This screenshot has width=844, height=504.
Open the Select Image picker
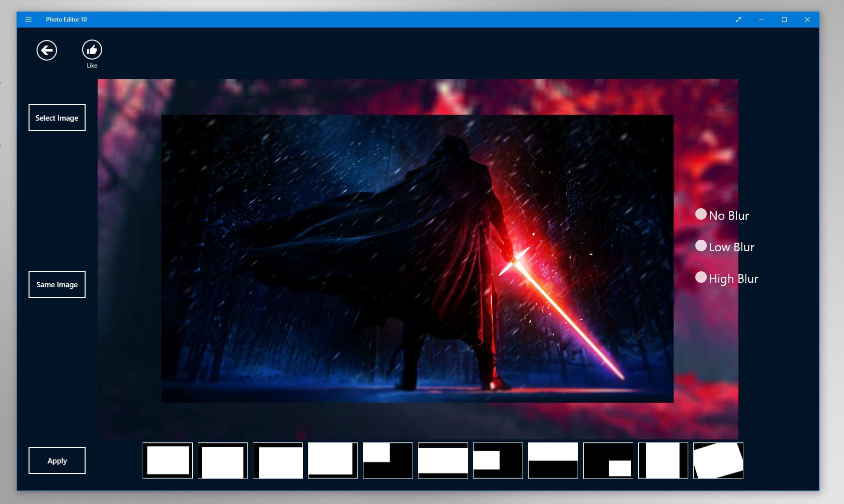pyautogui.click(x=57, y=118)
